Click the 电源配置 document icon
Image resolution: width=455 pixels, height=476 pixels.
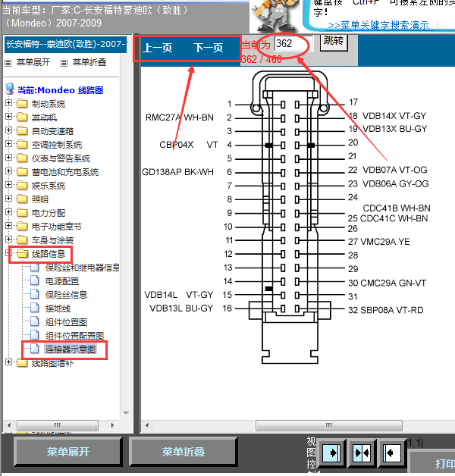(35, 280)
